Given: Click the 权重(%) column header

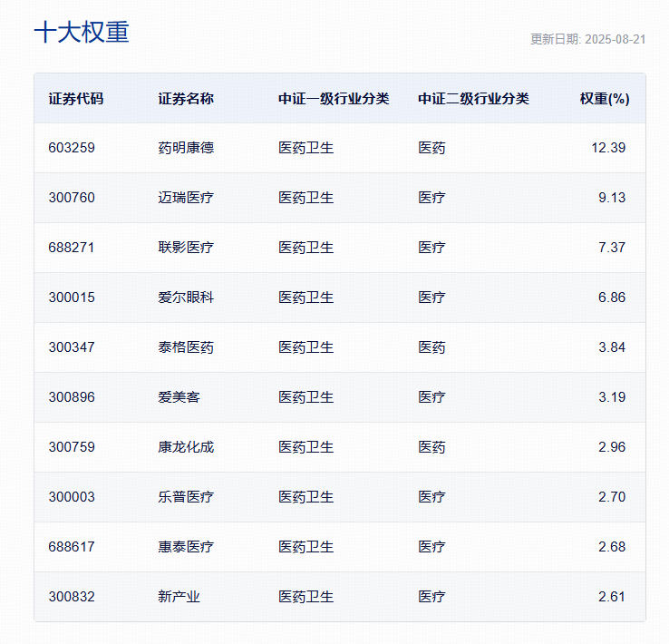Looking at the screenshot, I should pos(605,99).
